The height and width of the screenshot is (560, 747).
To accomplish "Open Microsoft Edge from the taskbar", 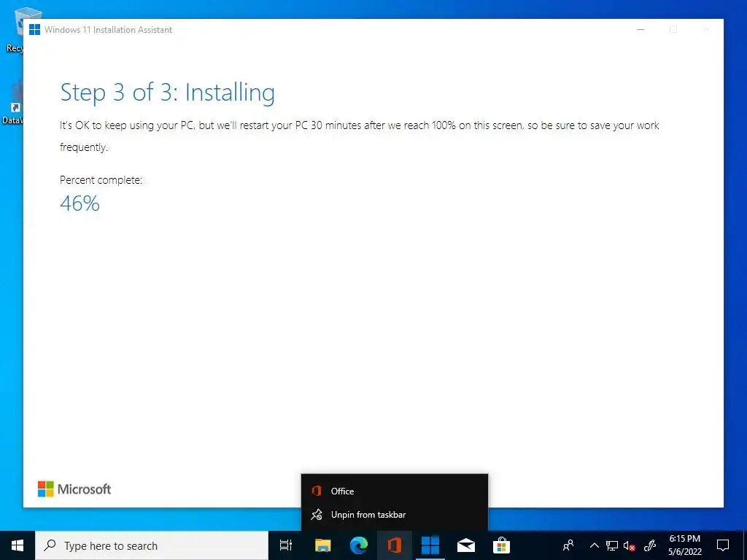I will pos(359,545).
